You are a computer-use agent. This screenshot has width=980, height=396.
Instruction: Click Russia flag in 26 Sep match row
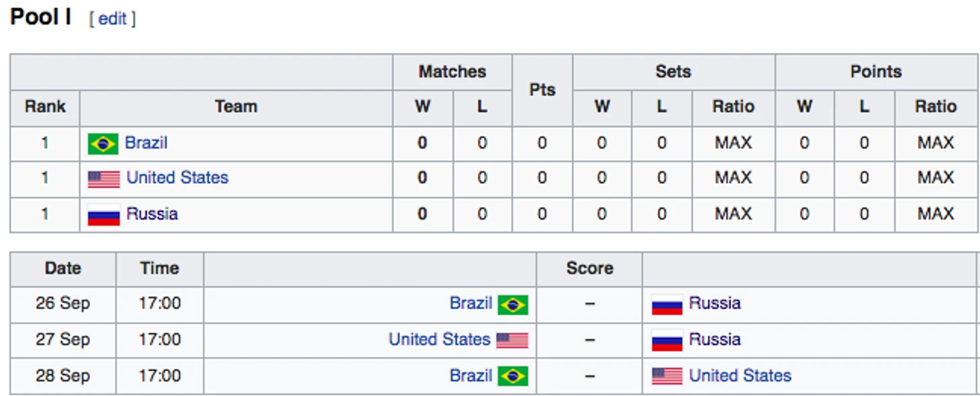coord(667,305)
